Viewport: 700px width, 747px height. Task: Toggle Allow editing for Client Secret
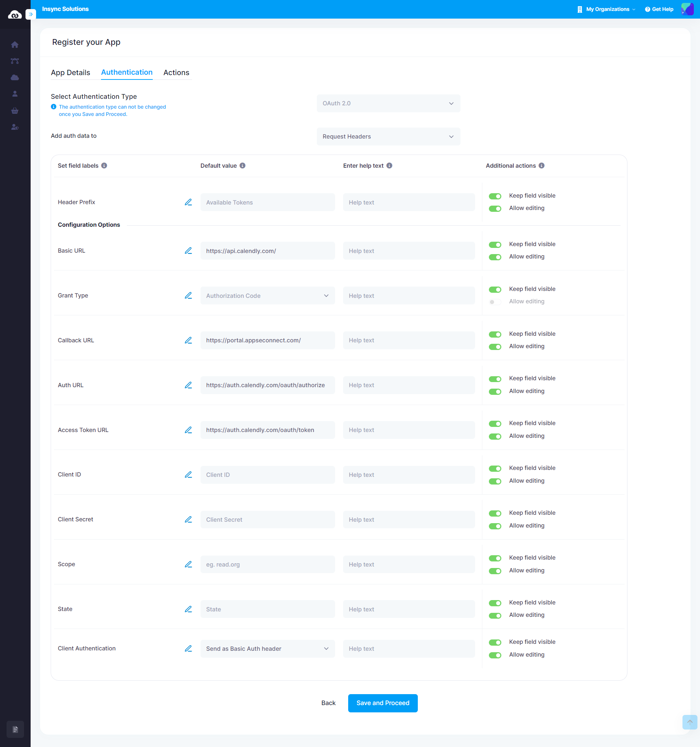tap(495, 526)
